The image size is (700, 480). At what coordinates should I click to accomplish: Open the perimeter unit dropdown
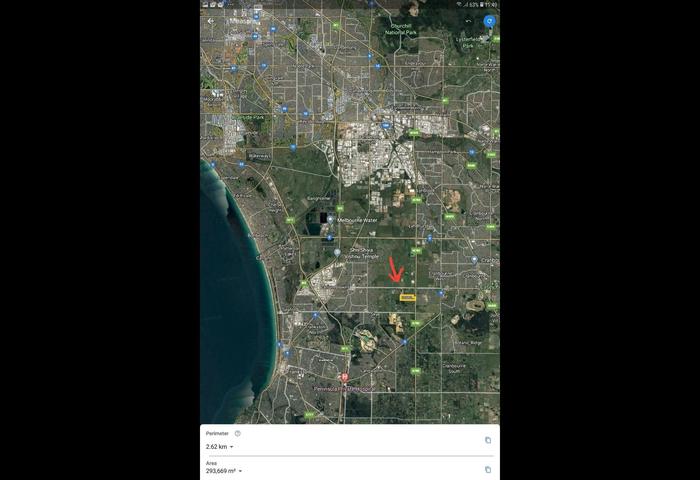(231, 447)
